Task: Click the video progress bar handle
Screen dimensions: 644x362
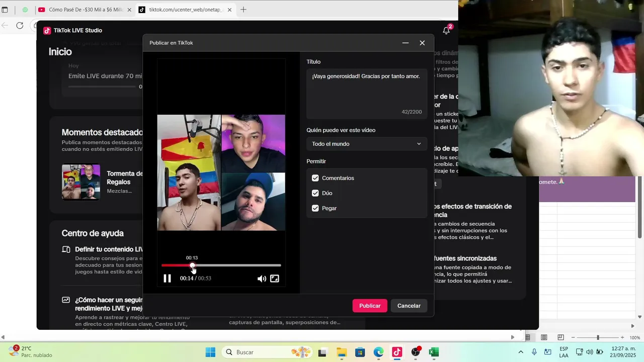Action: 192,265
